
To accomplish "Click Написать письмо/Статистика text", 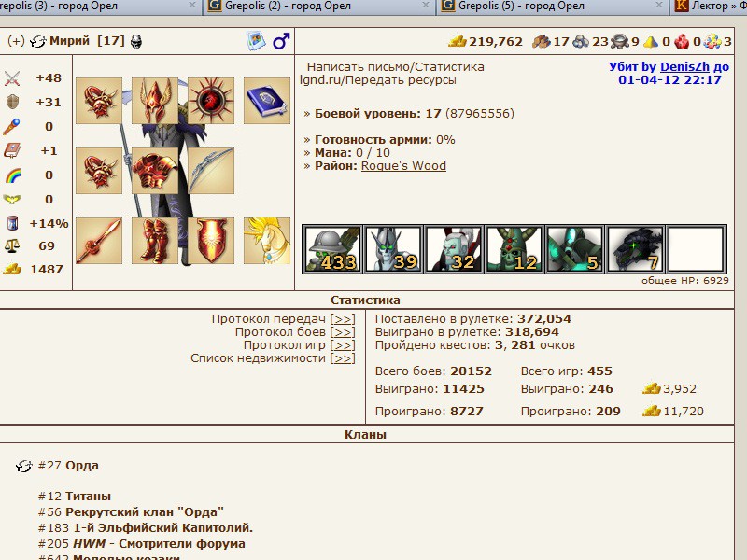I will coord(395,67).
